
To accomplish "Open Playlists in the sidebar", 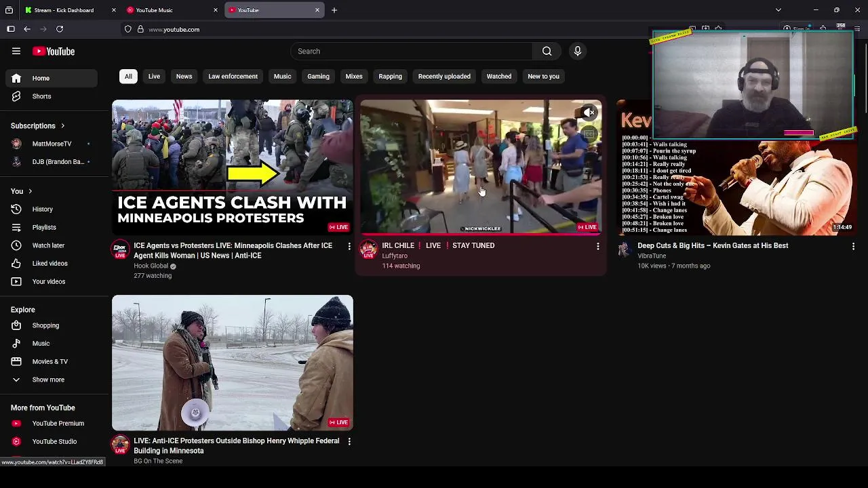I will [x=52, y=228].
